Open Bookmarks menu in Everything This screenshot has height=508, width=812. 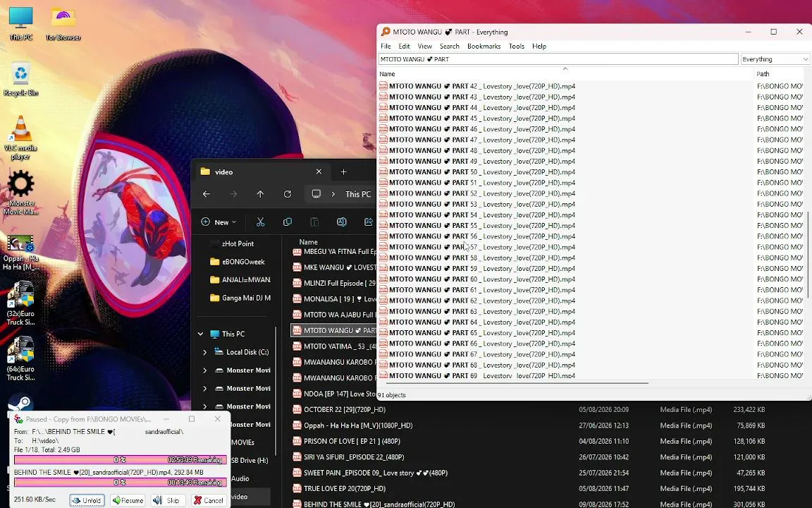(484, 46)
